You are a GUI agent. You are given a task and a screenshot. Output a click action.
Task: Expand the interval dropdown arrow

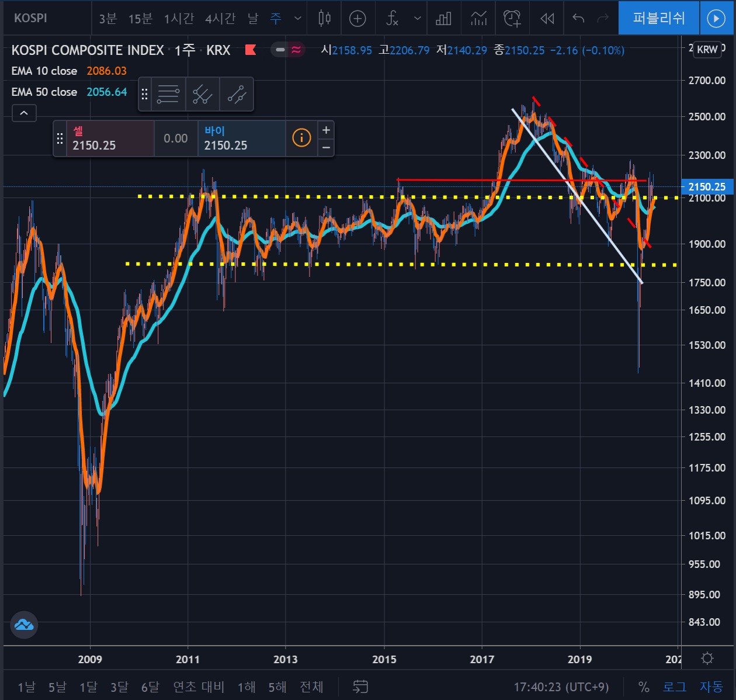tap(298, 19)
